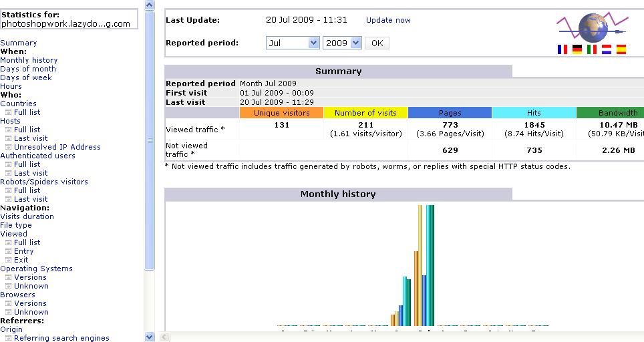
Task: Click the statistics site name photoshopwork.lazydo...g.com
Action: [x=65, y=24]
